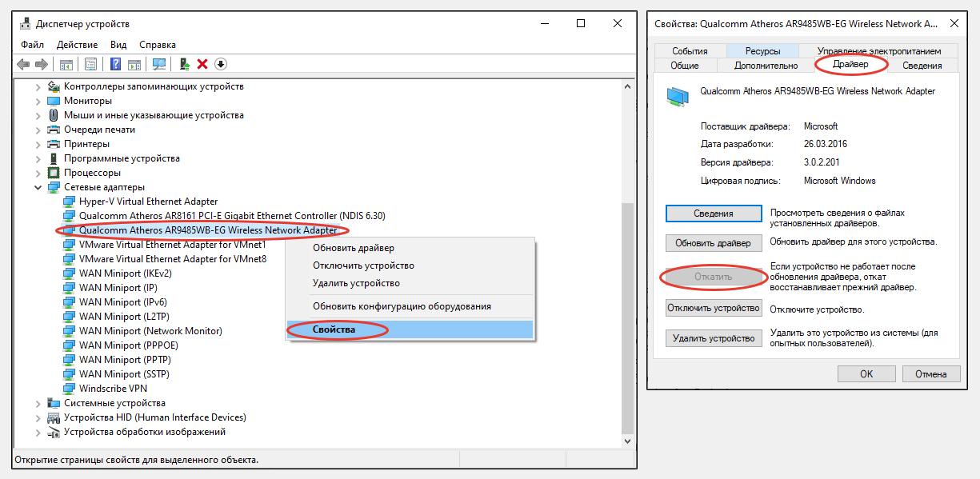
Task: Click the chip icon beside Процессоры
Action: (54, 173)
